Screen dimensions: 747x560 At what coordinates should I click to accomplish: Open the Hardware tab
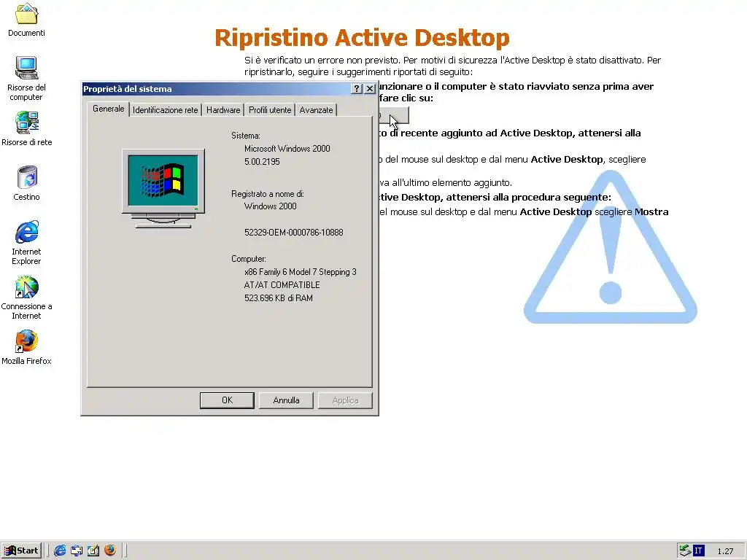(x=223, y=110)
